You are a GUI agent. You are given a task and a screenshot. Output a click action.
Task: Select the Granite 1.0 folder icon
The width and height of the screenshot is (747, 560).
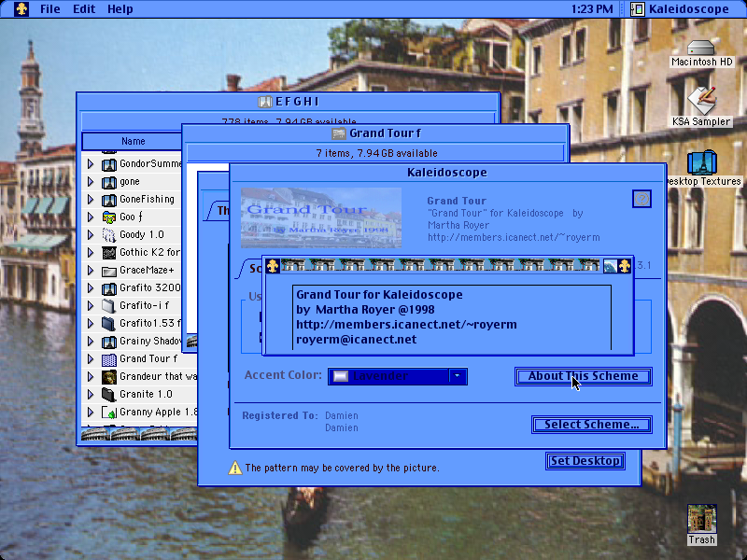109,395
